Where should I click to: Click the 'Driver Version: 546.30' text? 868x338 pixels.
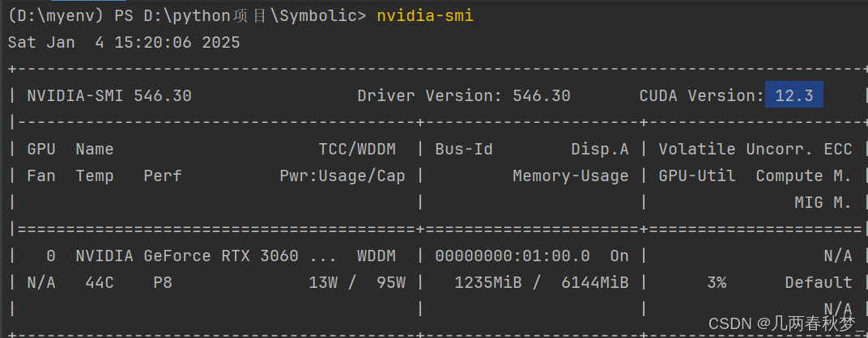(464, 95)
